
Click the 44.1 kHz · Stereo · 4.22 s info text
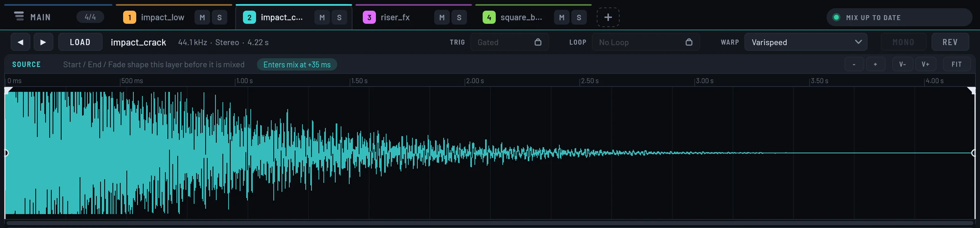click(223, 42)
